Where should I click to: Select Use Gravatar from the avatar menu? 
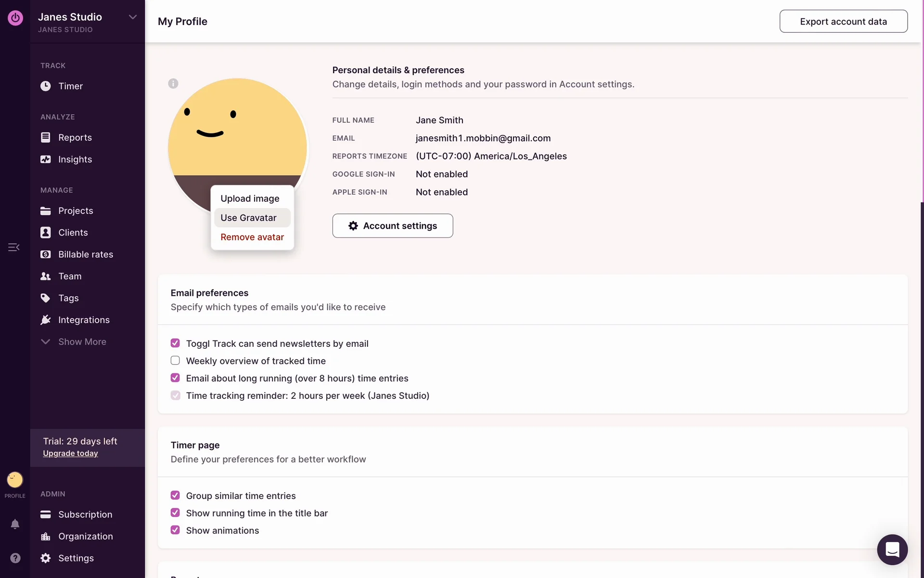click(x=249, y=218)
